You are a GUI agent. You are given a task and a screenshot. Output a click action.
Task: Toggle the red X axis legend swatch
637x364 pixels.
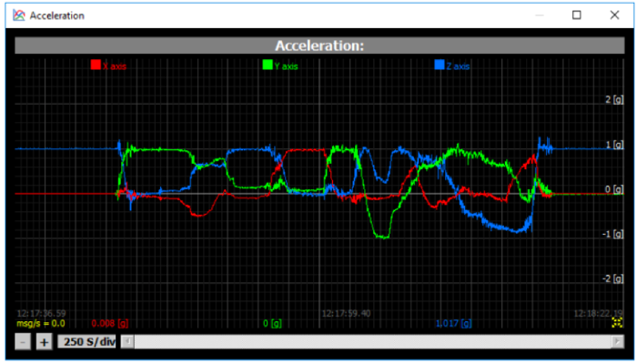click(x=96, y=66)
